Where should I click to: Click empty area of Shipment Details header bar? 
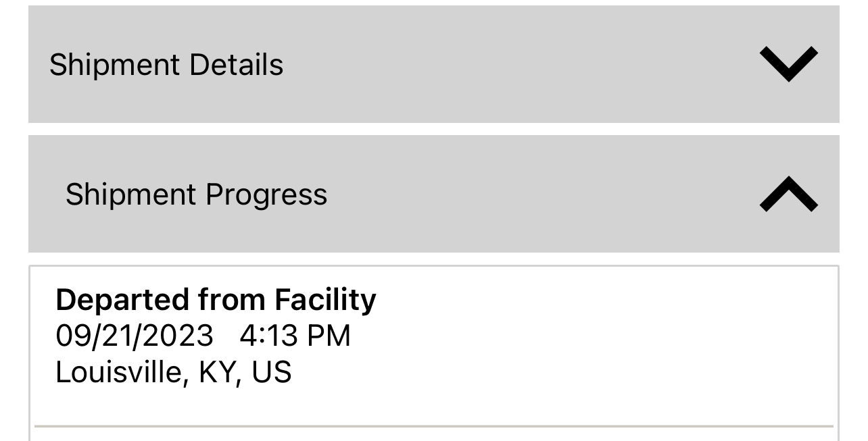coord(514,64)
